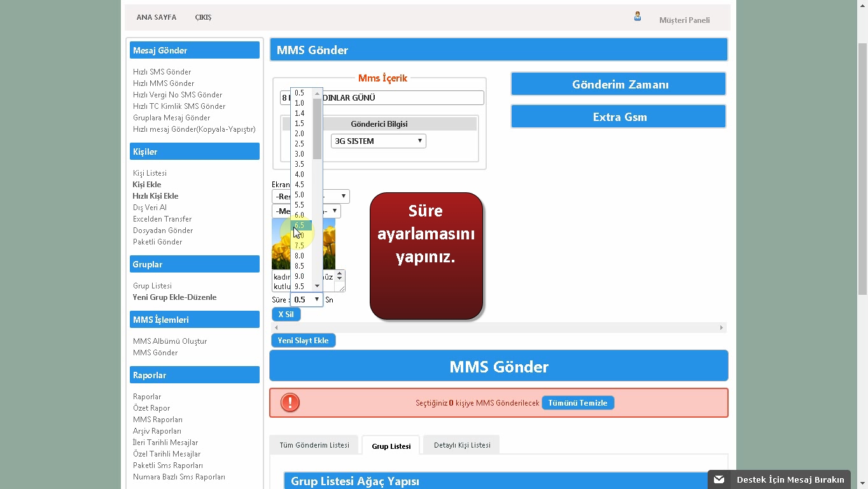868x489 pixels.
Task: Click the red exclamation warning icon
Action: click(x=290, y=402)
